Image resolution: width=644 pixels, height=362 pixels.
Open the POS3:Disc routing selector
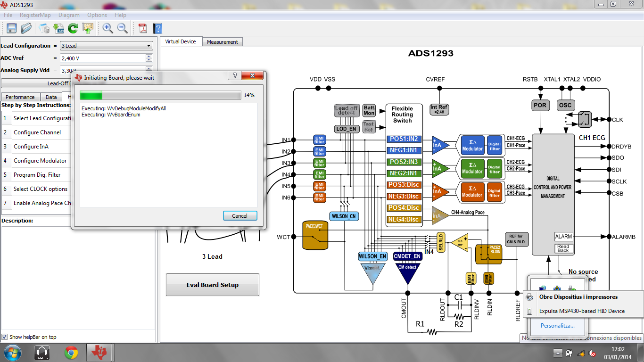pos(403,185)
